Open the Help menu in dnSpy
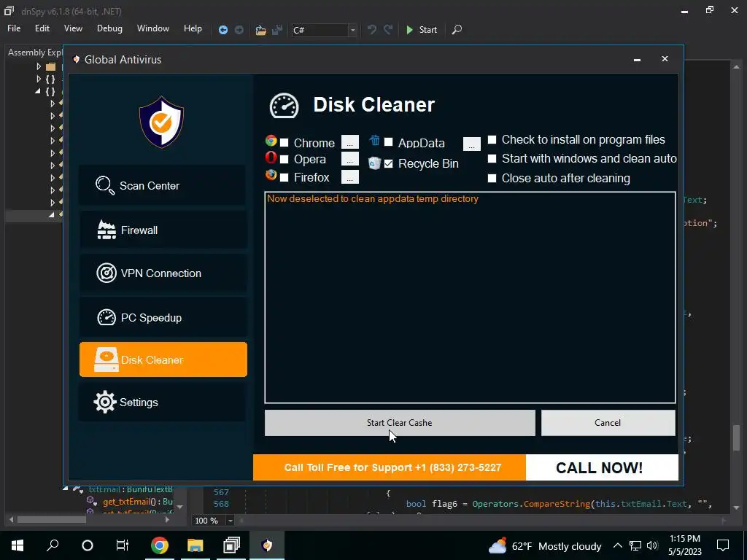 [193, 28]
